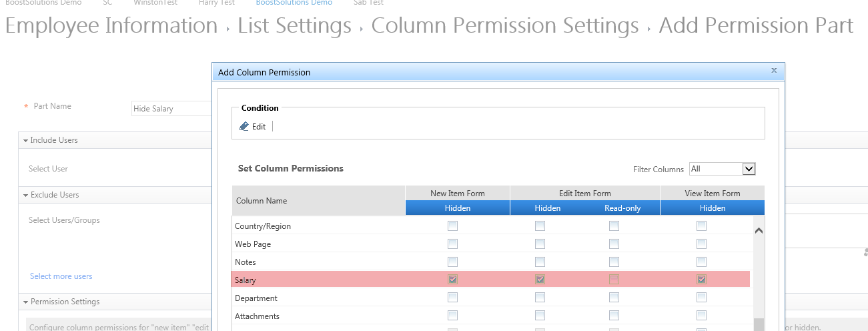Click the New Item Form Hidden column header
868x331 pixels.
coord(458,208)
